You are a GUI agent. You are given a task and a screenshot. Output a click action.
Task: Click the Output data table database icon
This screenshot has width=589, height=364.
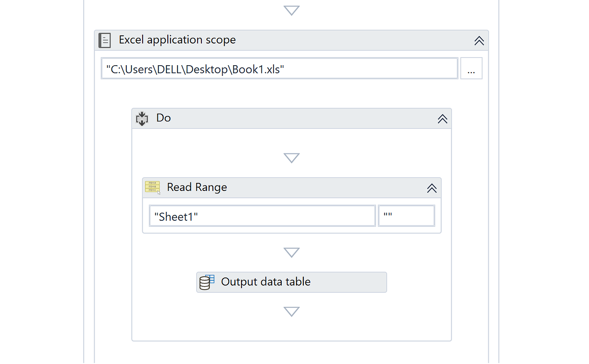coord(207,282)
